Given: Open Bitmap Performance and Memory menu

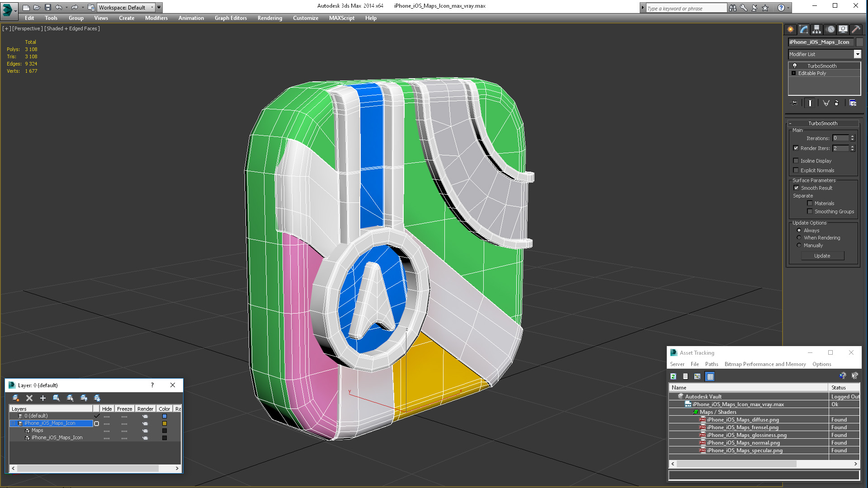Looking at the screenshot, I should pyautogui.click(x=765, y=364).
